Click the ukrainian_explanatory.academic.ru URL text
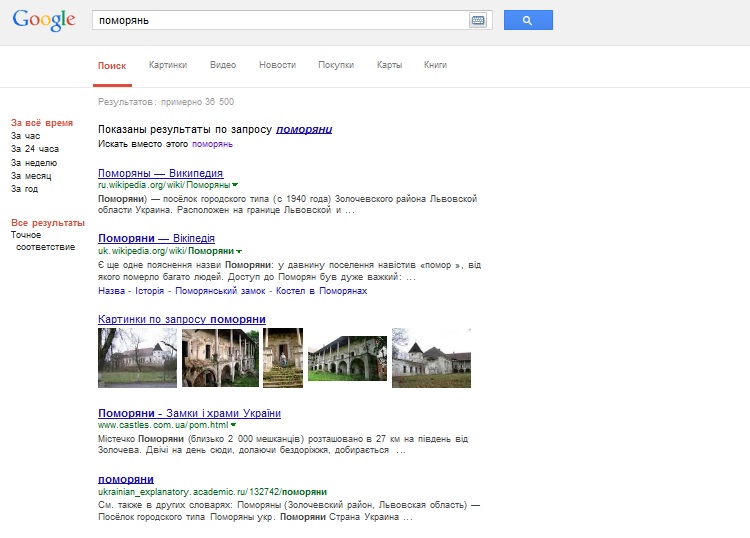The height and width of the screenshot is (538, 750). click(x=212, y=492)
